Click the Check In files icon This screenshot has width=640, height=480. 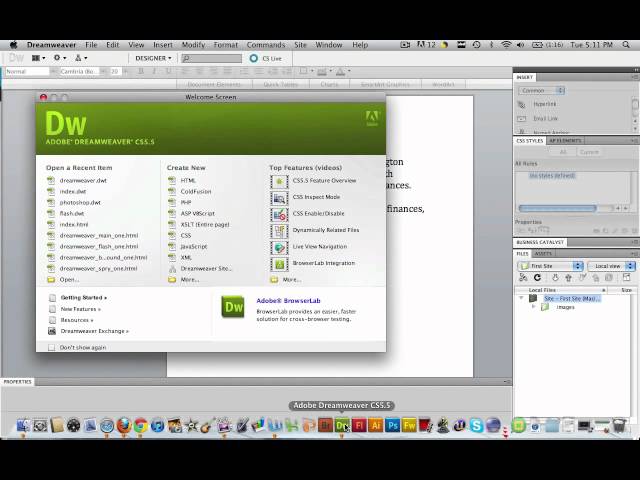click(596, 278)
